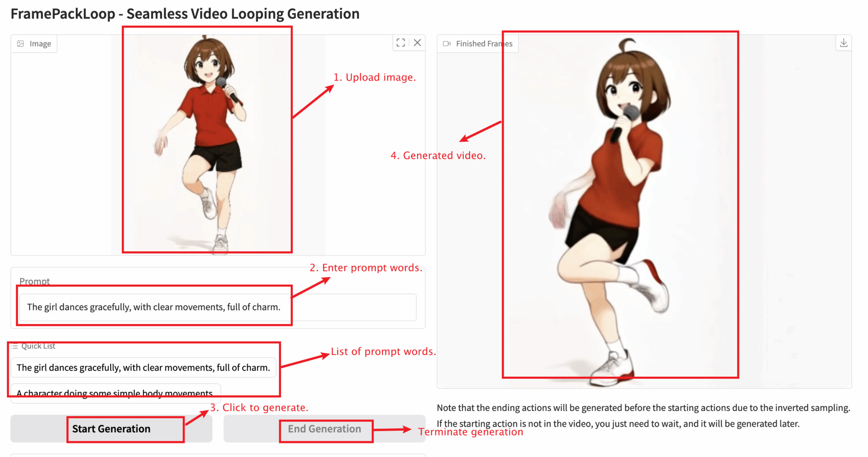Image resolution: width=868 pixels, height=457 pixels.
Task: Click the camera icon beside Finished Frames
Action: (447, 44)
